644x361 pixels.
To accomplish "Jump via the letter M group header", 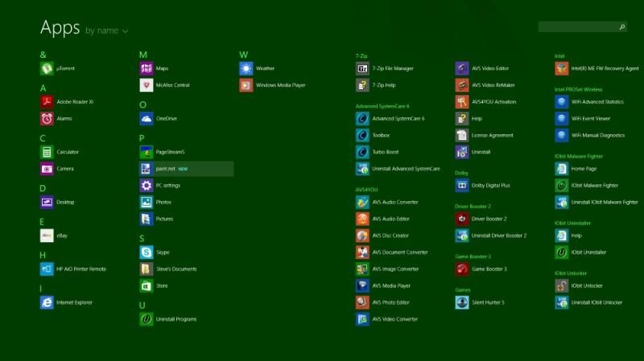I will [x=143, y=55].
